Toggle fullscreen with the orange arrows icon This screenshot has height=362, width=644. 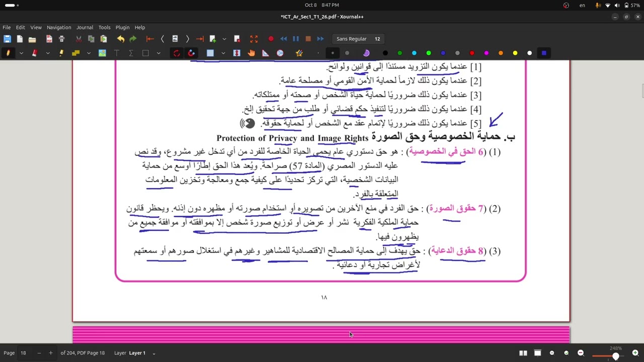254,39
